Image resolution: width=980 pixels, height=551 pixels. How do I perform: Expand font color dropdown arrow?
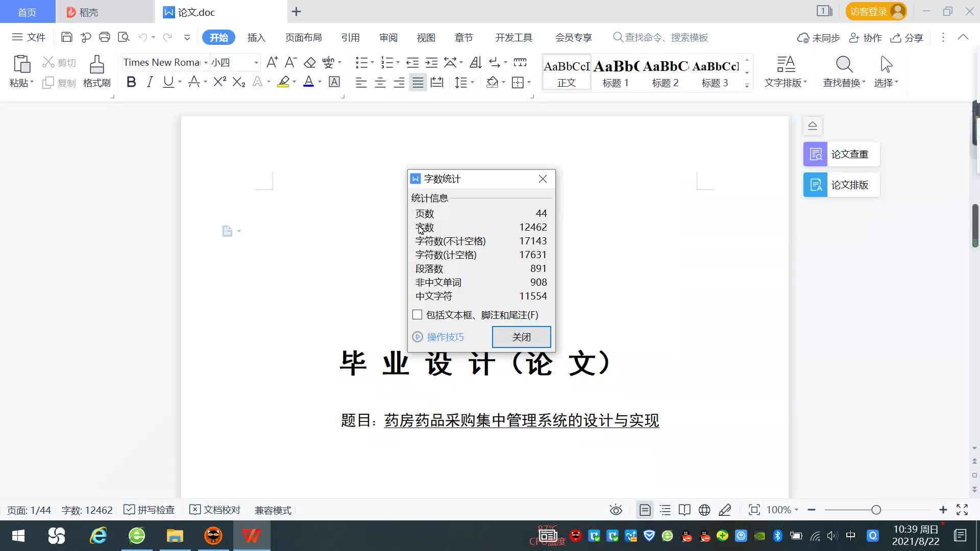(x=320, y=82)
